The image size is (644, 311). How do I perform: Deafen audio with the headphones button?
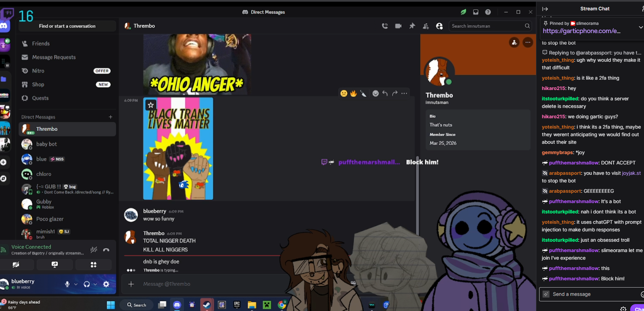(x=87, y=284)
